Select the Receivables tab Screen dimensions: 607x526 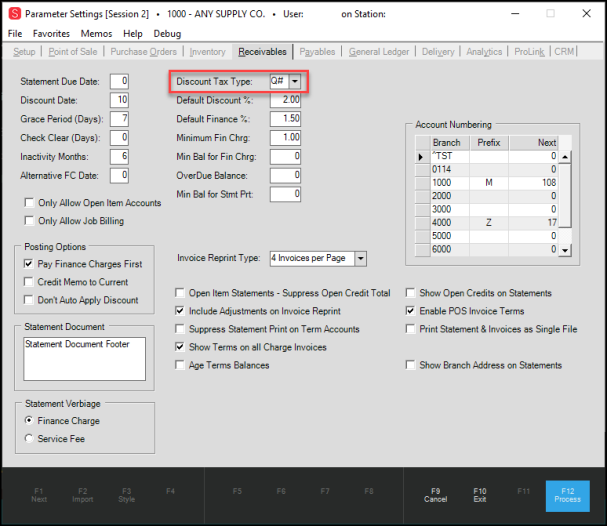[262, 51]
